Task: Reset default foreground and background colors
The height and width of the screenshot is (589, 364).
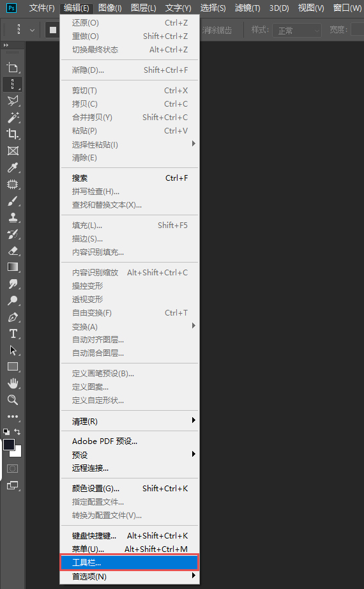Action: (x=6, y=432)
